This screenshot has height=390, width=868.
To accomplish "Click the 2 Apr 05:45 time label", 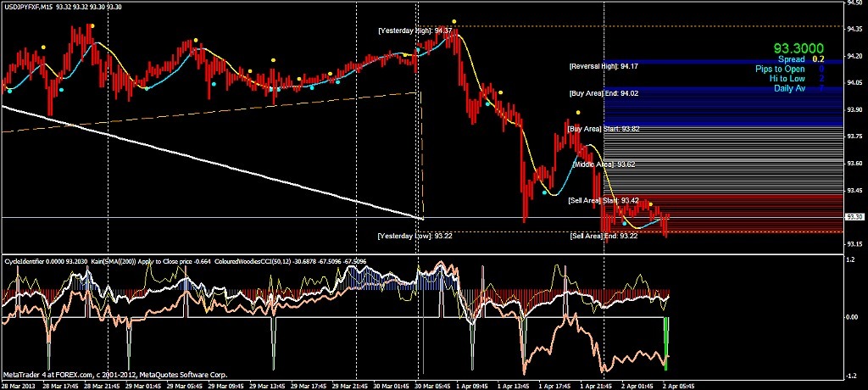I will coord(681,386).
